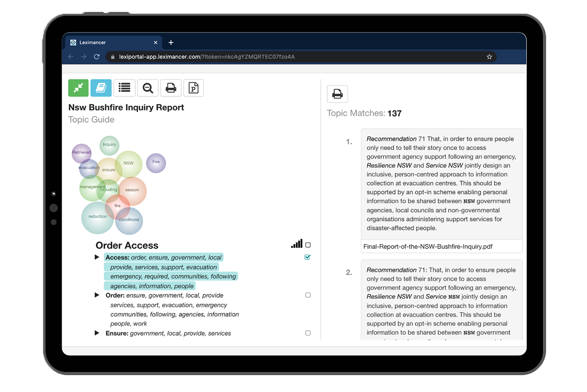
Task: Click the second Recommendation 71 excerpt
Action: [442, 300]
